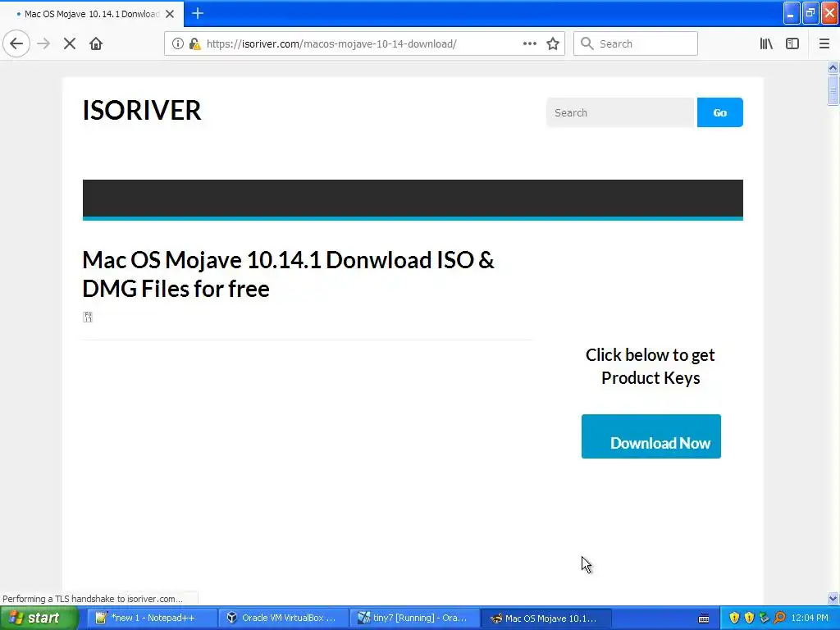The image size is (840, 630).
Task: Switch to Notepad++ in taskbar
Action: click(152, 619)
